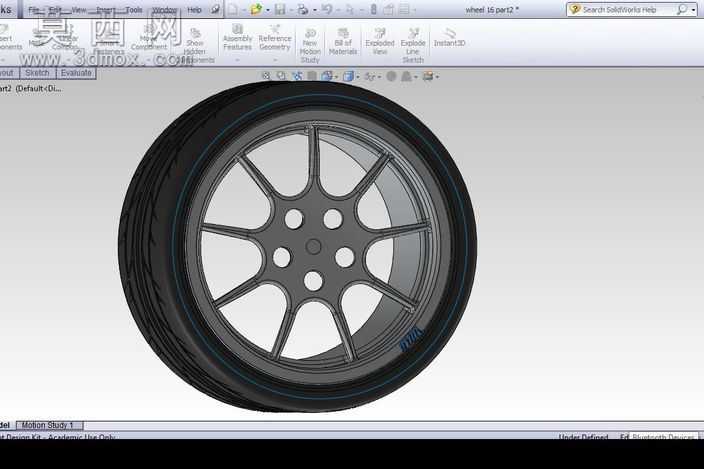Open View Orientation dropdown arrow

tap(336, 77)
